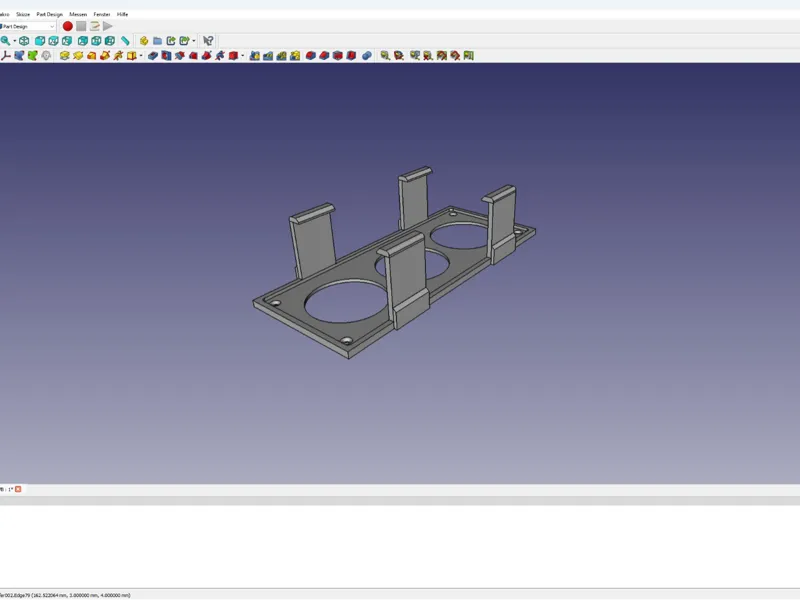Select the Thickness tool
800x600 pixels.
351,56
